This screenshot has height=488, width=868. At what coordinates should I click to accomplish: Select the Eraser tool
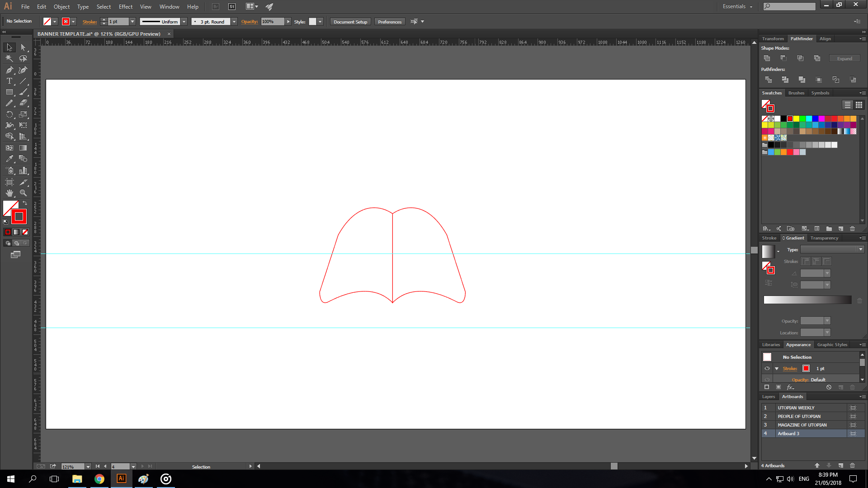pyautogui.click(x=23, y=103)
